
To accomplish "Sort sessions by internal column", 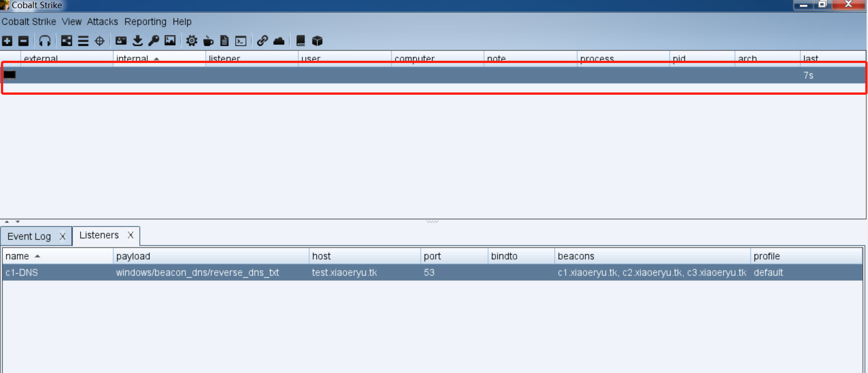I will [159, 58].
